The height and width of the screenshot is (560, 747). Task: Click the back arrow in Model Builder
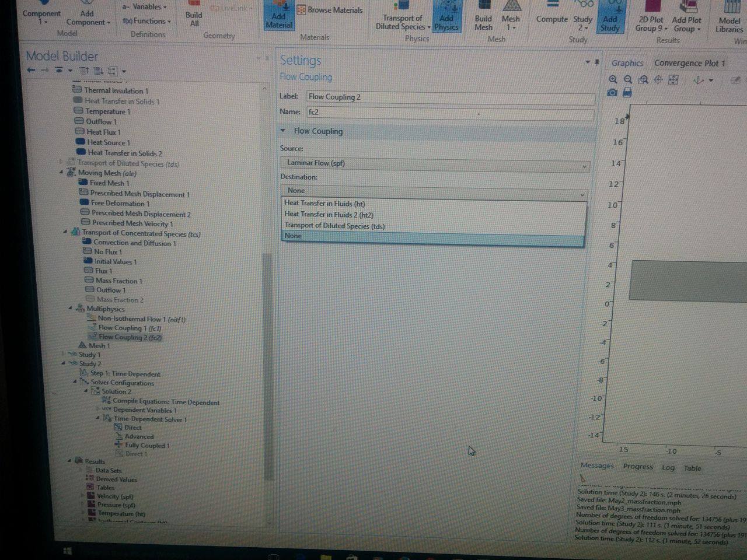point(31,71)
